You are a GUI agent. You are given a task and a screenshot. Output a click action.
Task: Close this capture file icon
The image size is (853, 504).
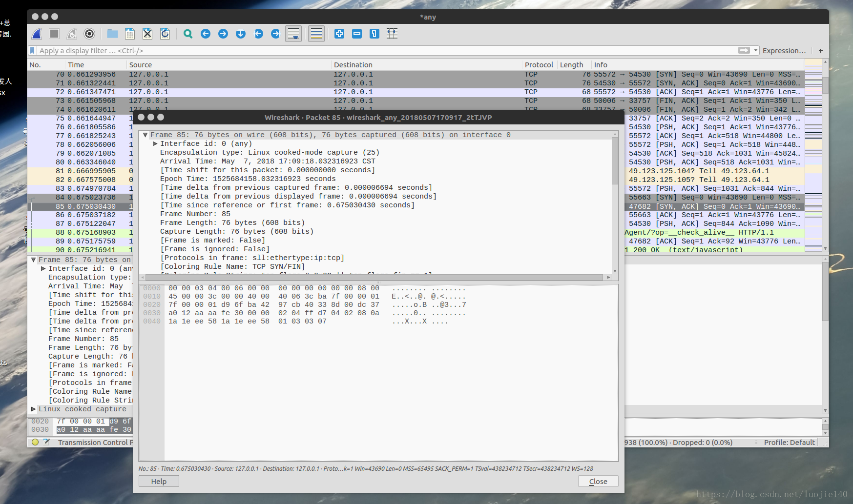tap(147, 34)
